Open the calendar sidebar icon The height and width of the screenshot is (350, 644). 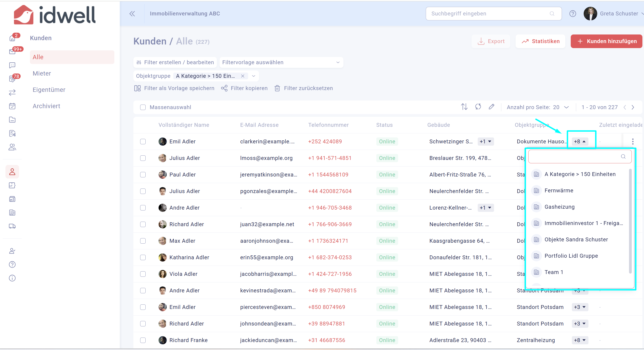(x=12, y=106)
